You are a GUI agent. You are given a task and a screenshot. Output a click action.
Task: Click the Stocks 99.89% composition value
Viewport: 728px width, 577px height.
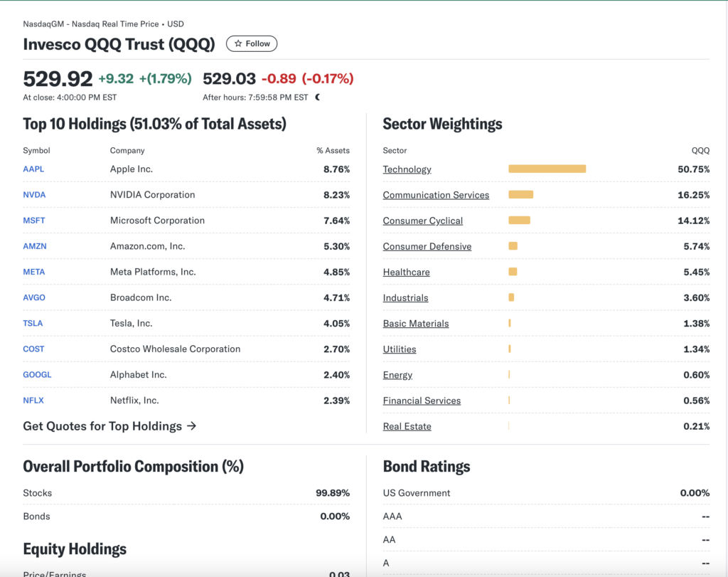[x=333, y=493]
